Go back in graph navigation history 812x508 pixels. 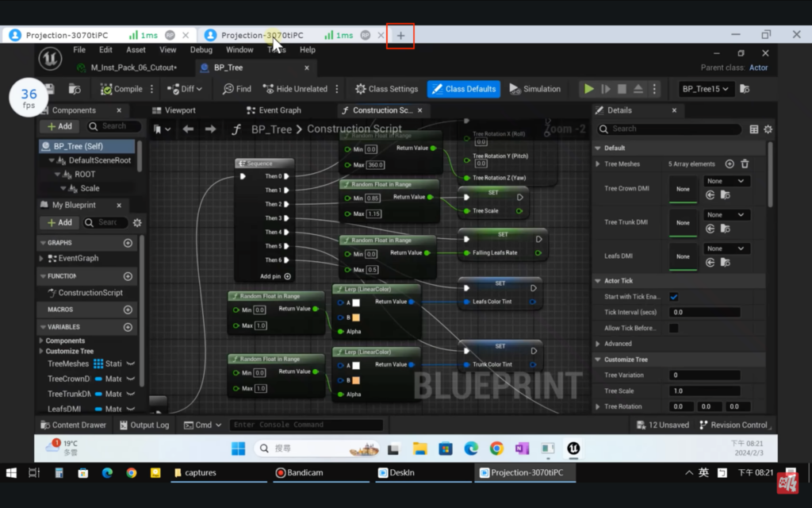coord(188,129)
